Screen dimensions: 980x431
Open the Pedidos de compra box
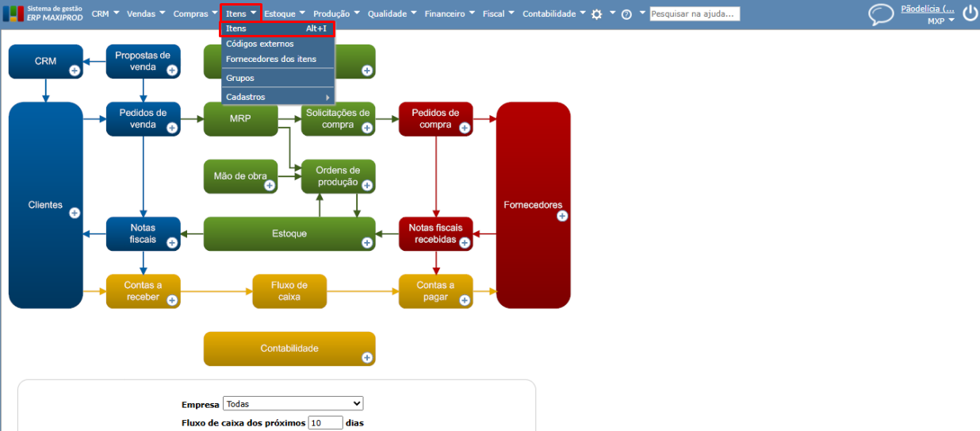(436, 119)
